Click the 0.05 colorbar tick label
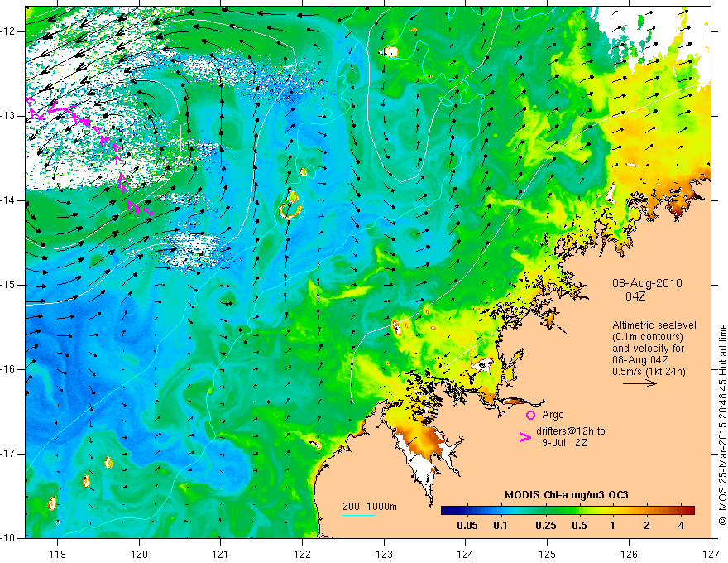Screen dimensions: 728x563 tap(467, 526)
